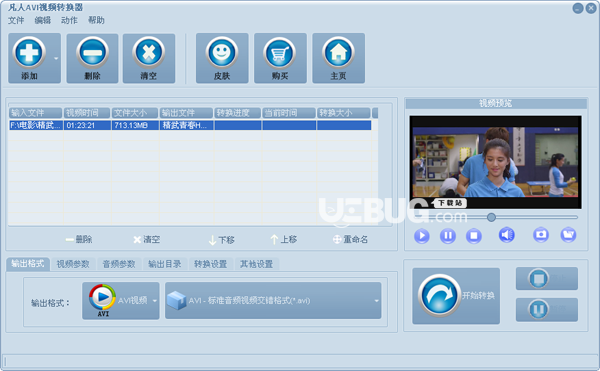Open the 皮肤 (Skin) smiley icon
This screenshot has width=600, height=371.
pyautogui.click(x=222, y=52)
